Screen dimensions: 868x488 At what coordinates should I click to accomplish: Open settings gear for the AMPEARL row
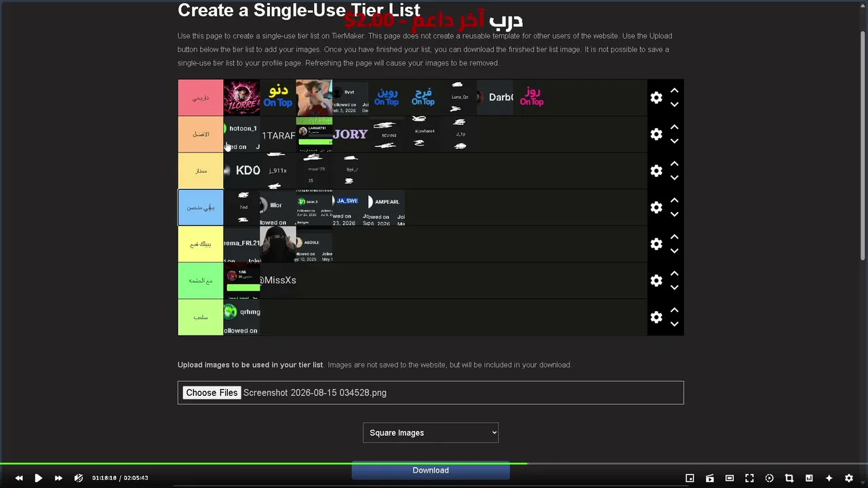(656, 207)
